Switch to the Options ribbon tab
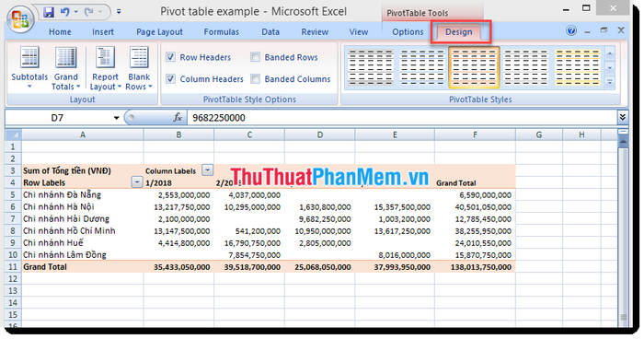The image size is (644, 339). (x=408, y=32)
